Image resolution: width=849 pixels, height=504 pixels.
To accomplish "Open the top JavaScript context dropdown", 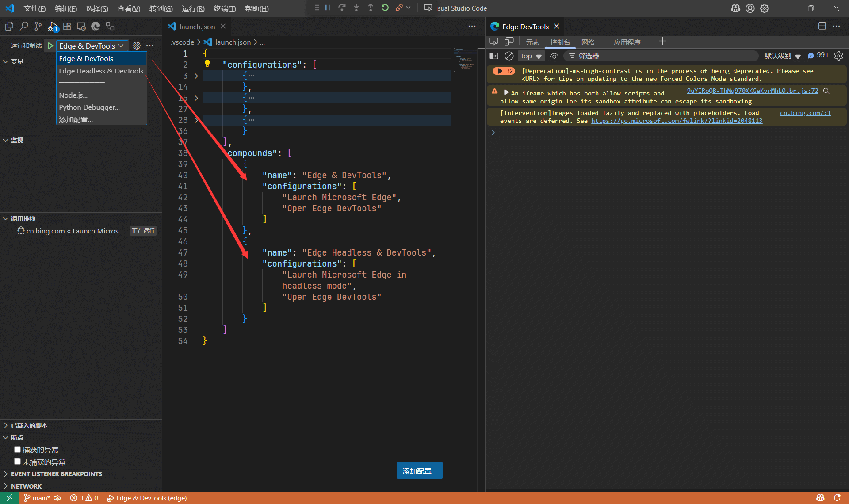I will 531,56.
